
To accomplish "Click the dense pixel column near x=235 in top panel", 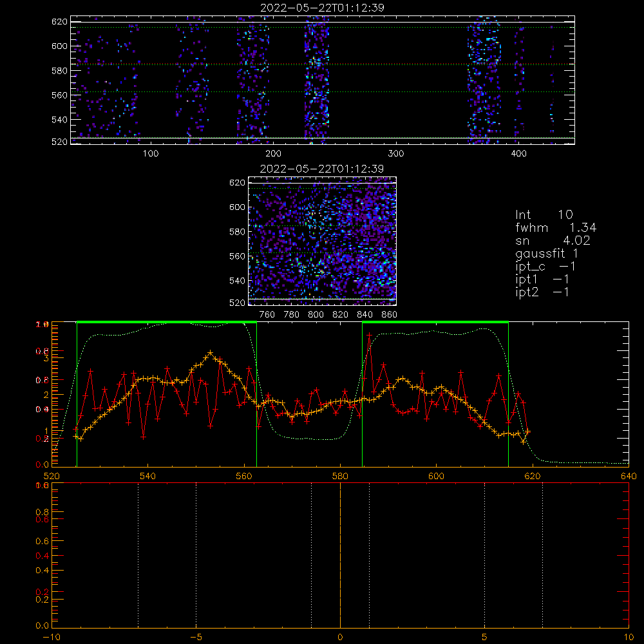I will [317, 80].
